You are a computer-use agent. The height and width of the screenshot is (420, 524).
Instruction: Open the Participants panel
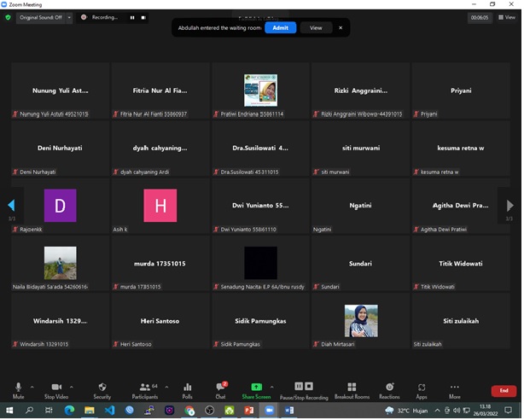pyautogui.click(x=144, y=388)
